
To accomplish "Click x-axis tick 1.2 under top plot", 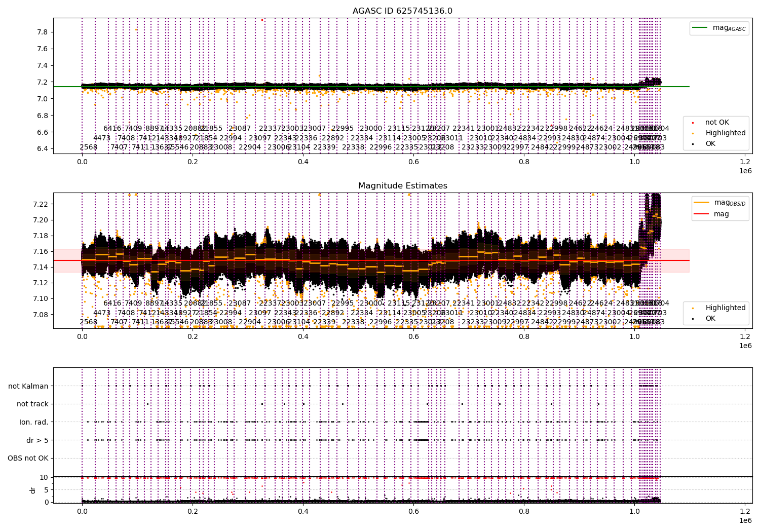I will [x=745, y=162].
